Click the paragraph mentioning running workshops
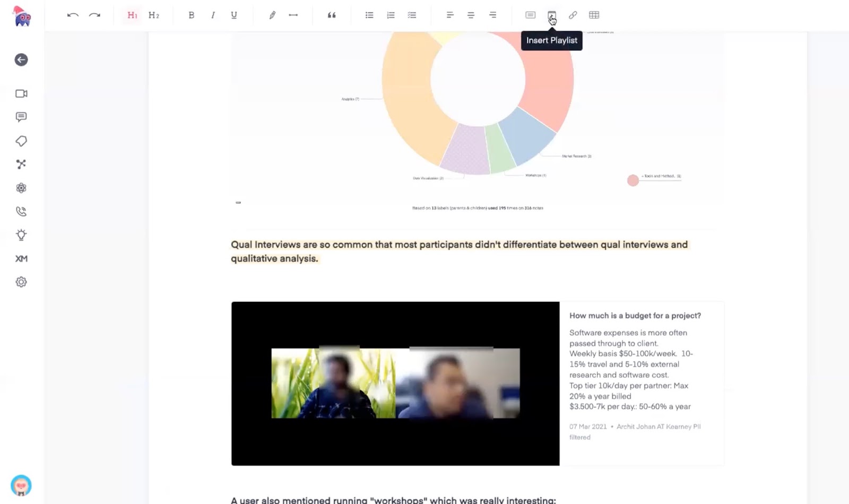 (x=393, y=500)
